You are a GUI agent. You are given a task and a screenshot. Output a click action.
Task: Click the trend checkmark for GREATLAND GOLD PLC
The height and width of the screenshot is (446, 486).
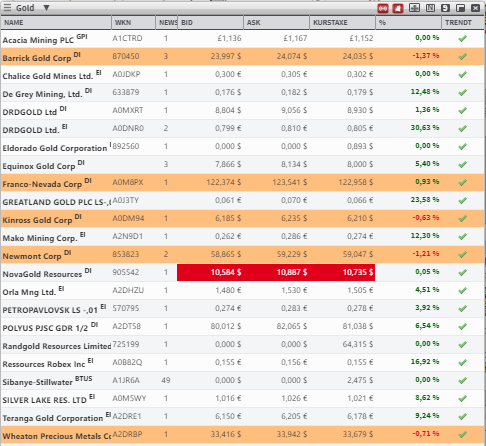coord(462,201)
